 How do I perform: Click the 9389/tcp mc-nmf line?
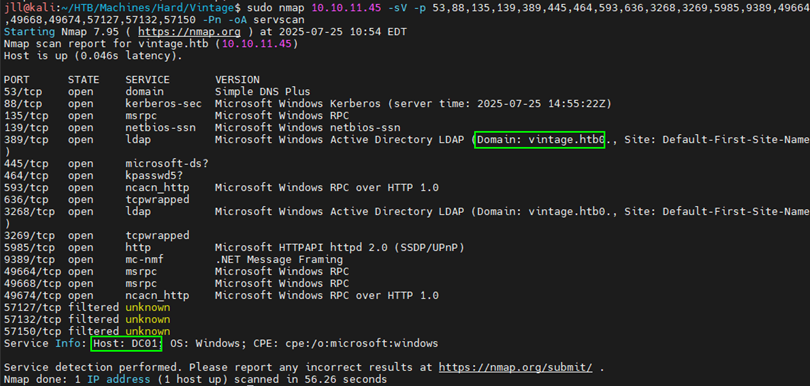click(173, 260)
